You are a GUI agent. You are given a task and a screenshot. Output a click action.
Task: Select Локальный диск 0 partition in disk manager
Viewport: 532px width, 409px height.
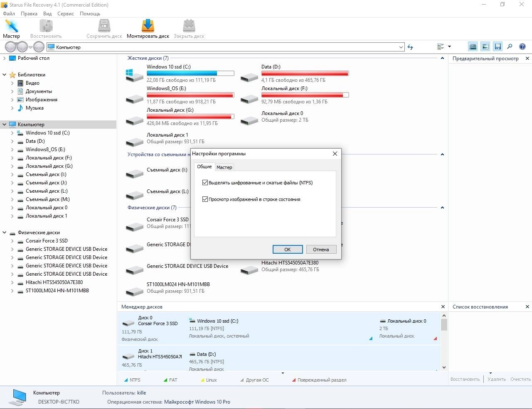click(407, 328)
